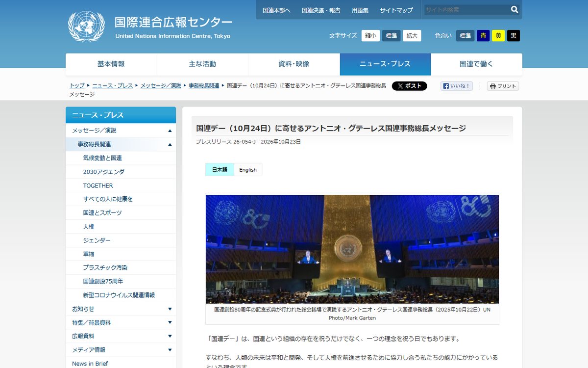Set text size to 縮小
The height and width of the screenshot is (368, 588).
371,36
